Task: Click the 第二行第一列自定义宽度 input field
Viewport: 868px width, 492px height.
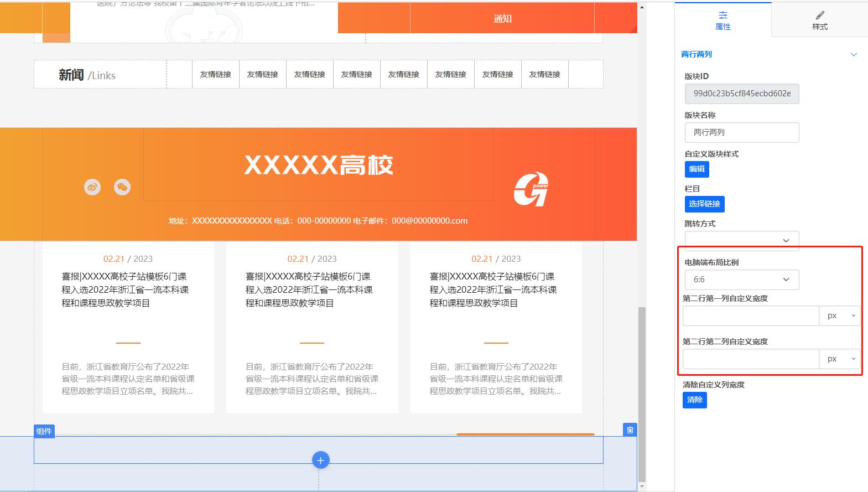Action: pyautogui.click(x=750, y=315)
